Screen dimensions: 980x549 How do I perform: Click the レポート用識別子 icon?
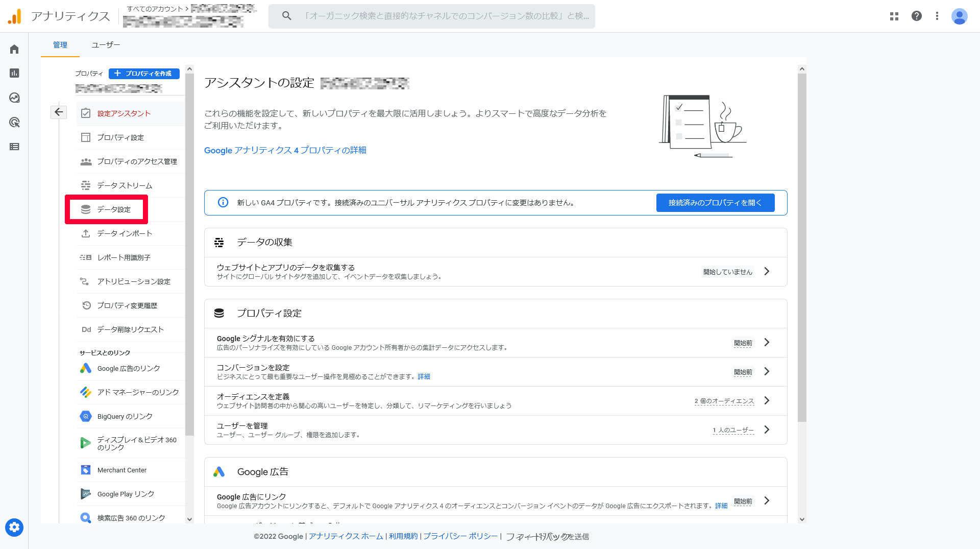[86, 257]
